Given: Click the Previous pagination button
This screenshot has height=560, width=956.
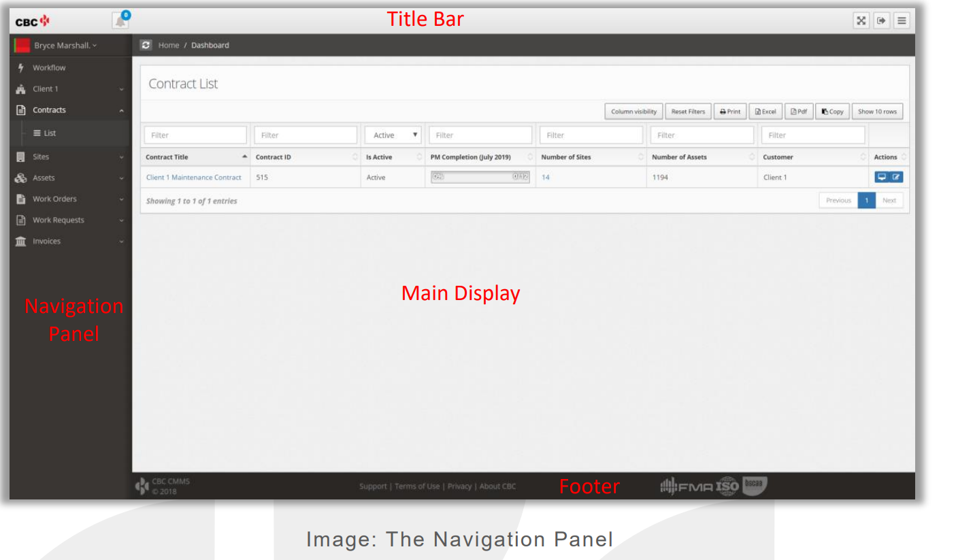Looking at the screenshot, I should [x=838, y=200].
